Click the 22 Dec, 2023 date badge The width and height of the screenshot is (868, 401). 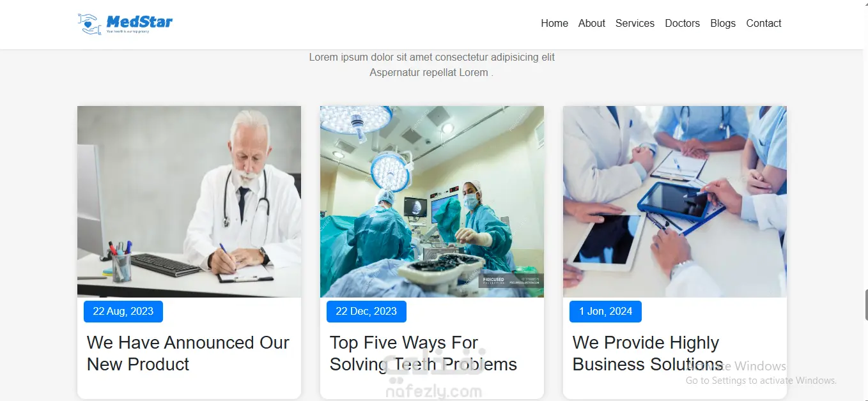(x=366, y=312)
